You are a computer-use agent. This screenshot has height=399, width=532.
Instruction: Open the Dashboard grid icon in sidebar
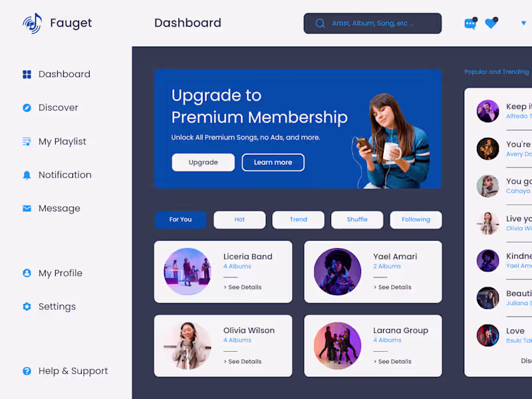click(27, 74)
